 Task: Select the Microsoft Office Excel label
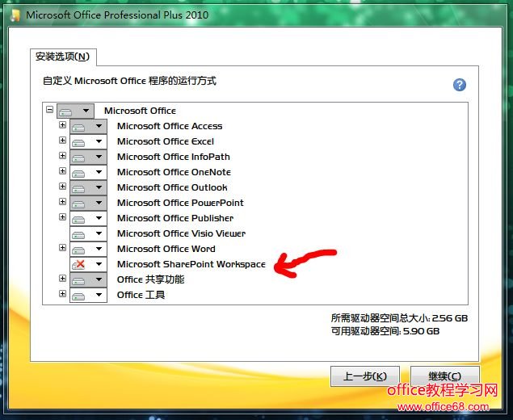(x=166, y=141)
